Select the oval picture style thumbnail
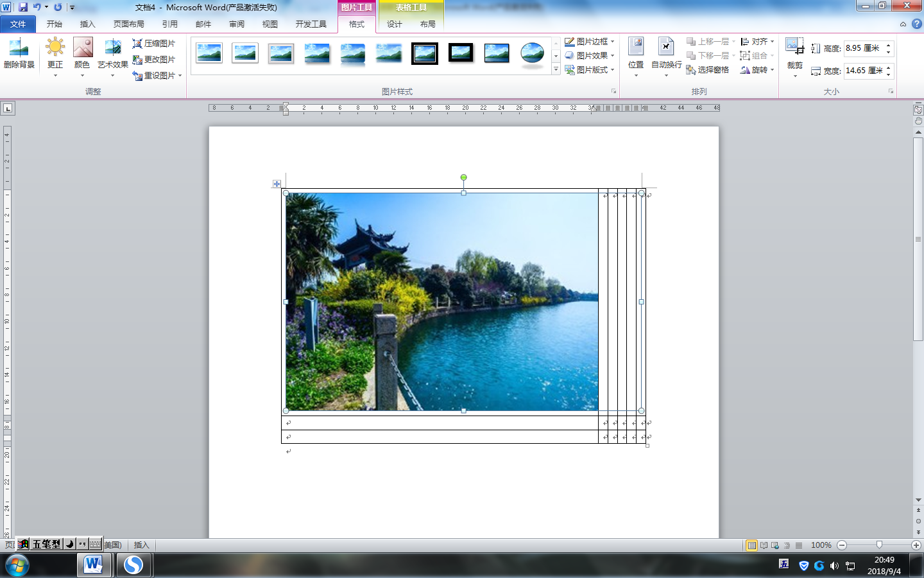 point(532,54)
